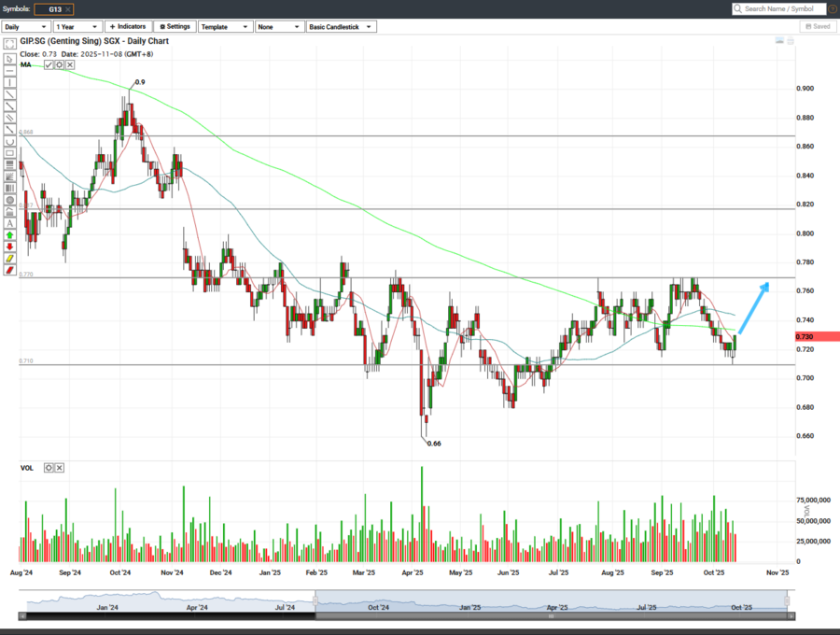Image resolution: width=840 pixels, height=635 pixels.
Task: Toggle MA indicator visibility checkmark
Action: pyautogui.click(x=49, y=64)
